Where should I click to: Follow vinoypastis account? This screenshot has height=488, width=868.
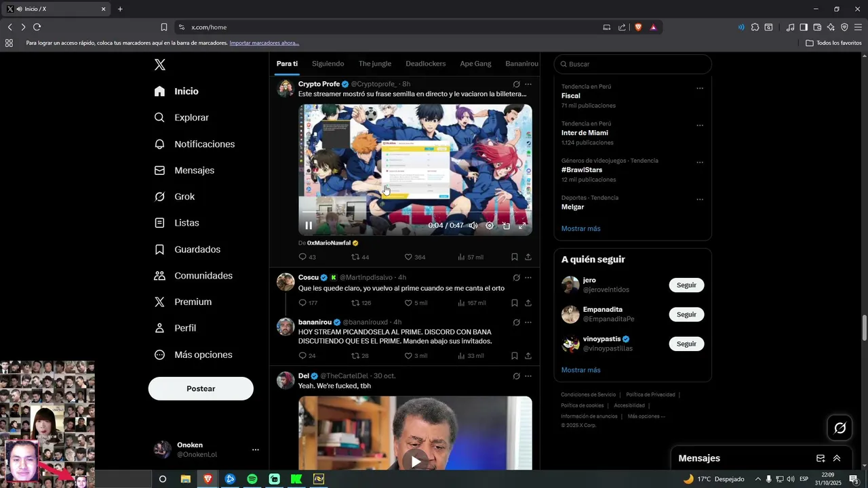(686, 344)
